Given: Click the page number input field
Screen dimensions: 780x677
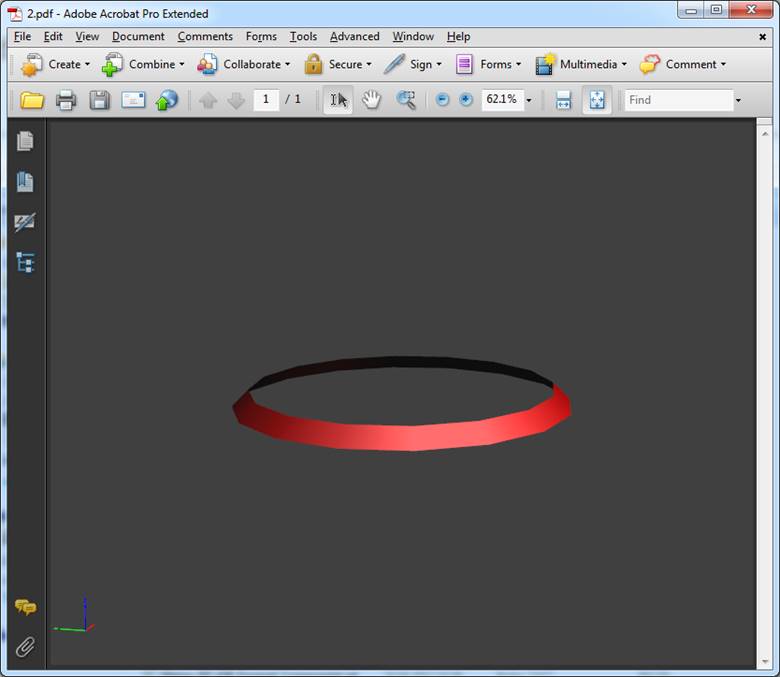Looking at the screenshot, I should tap(266, 100).
